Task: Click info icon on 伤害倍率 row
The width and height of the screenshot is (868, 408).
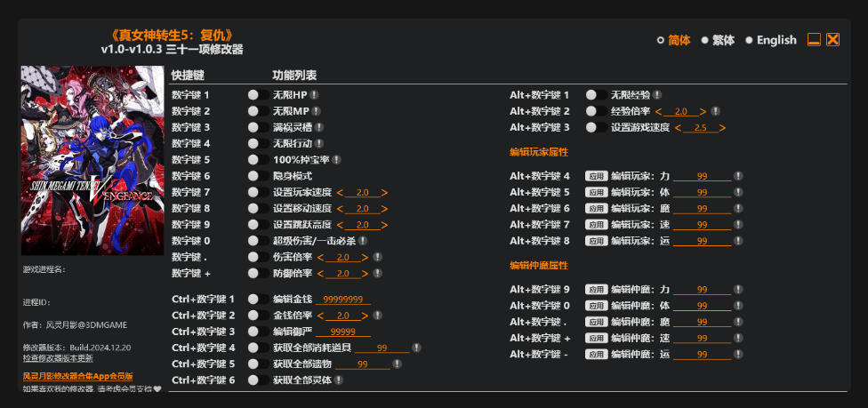Action: pos(377,257)
